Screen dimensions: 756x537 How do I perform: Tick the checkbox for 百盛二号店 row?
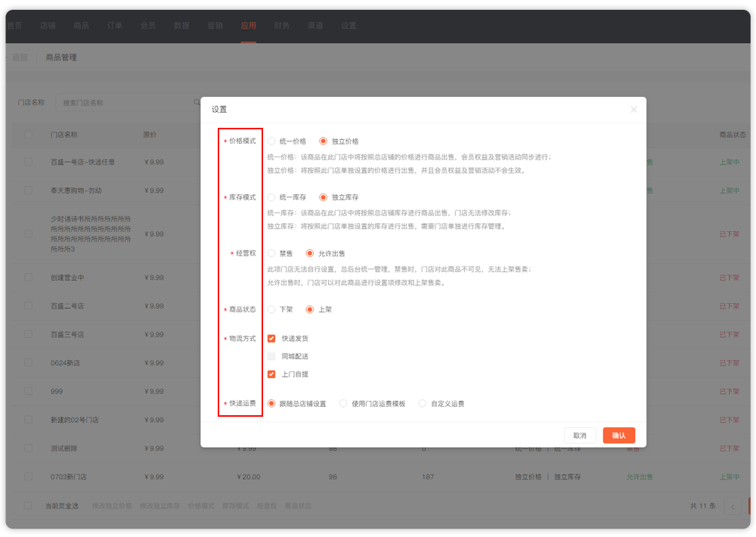(x=28, y=306)
